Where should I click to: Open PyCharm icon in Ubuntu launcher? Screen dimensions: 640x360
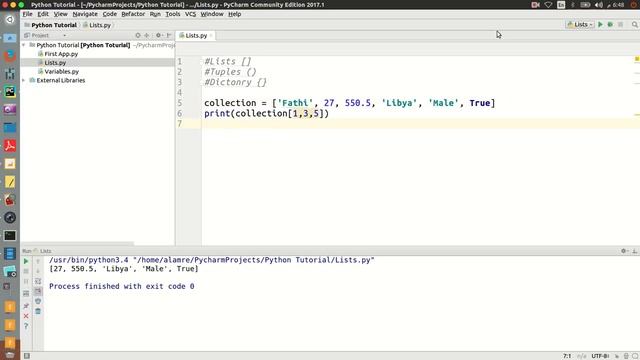[10, 91]
